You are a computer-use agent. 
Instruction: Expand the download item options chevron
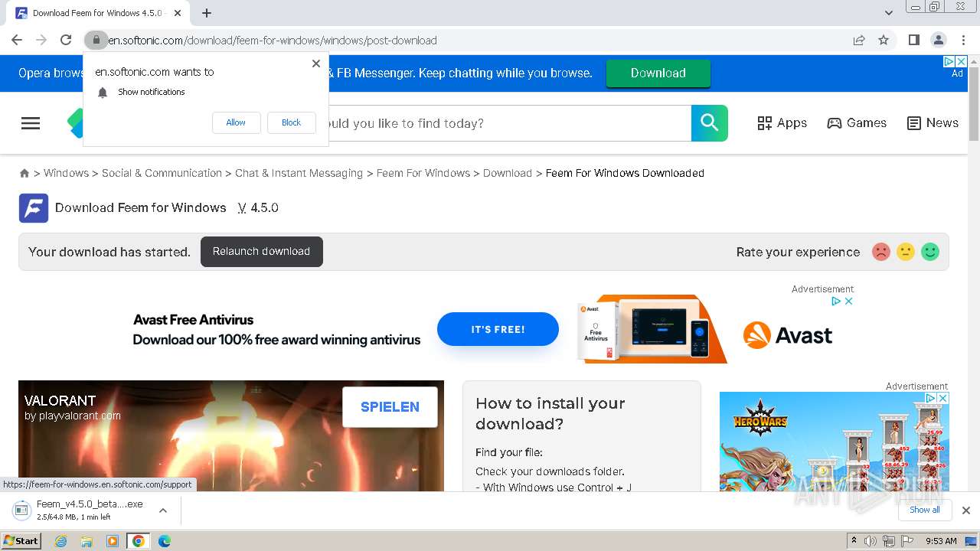[163, 510]
